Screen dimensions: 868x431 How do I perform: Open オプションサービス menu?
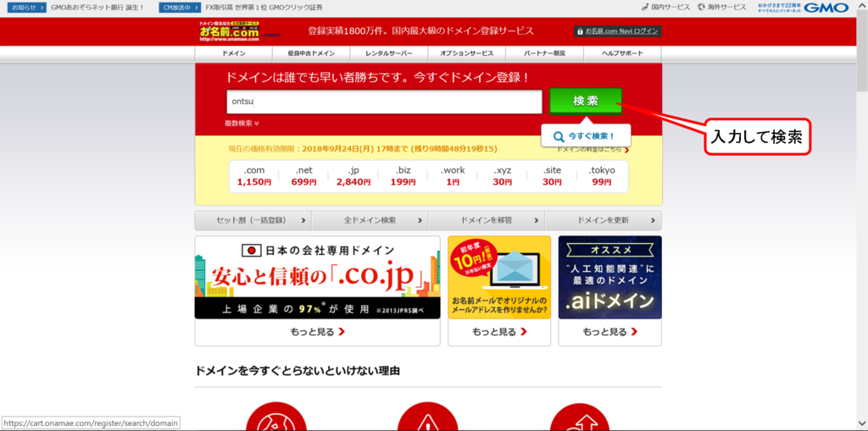coord(467,53)
